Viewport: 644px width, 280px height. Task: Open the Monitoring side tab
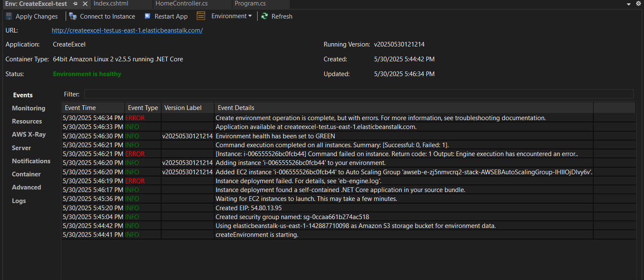coord(28,108)
